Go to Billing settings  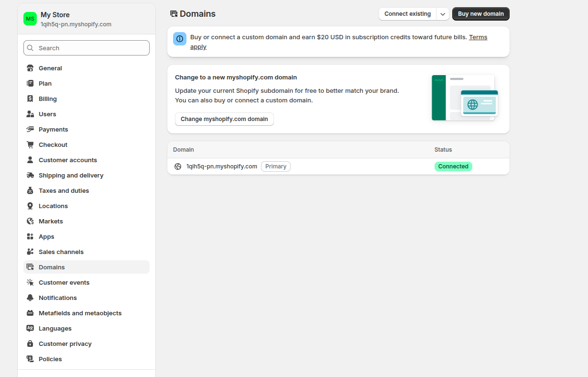point(87,99)
